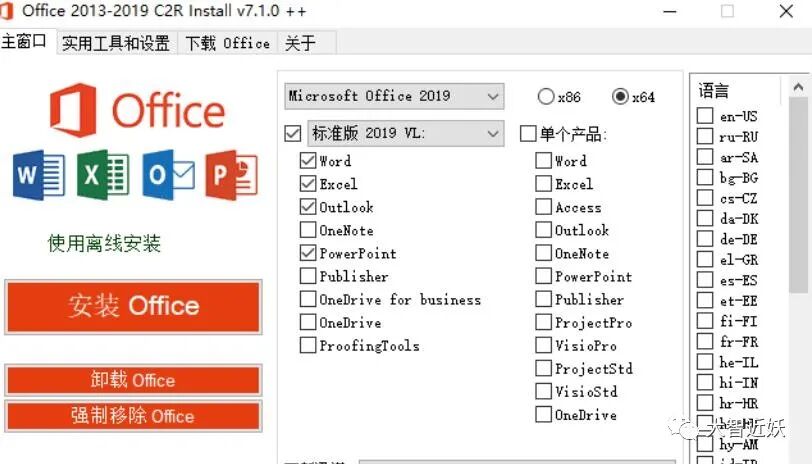This screenshot has height=464, width=812.
Task: Check PowerPoint under single products
Action: 543,276
